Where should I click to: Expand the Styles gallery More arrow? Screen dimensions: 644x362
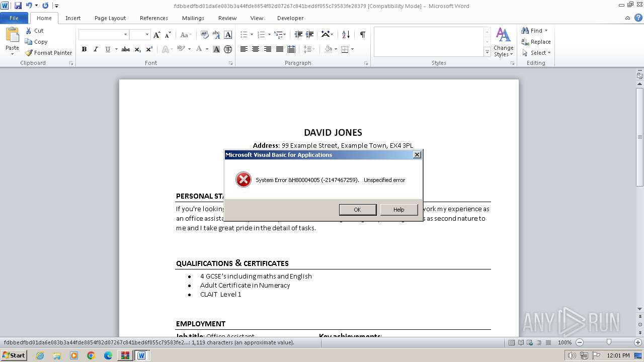pyautogui.click(x=487, y=52)
